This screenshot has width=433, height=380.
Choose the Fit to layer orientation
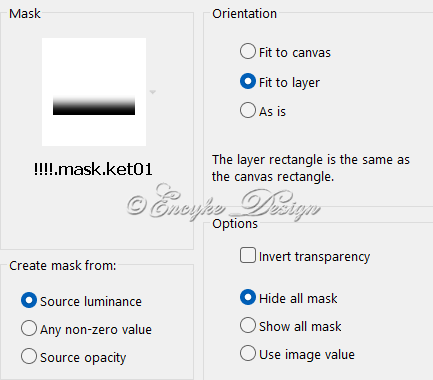point(248,81)
